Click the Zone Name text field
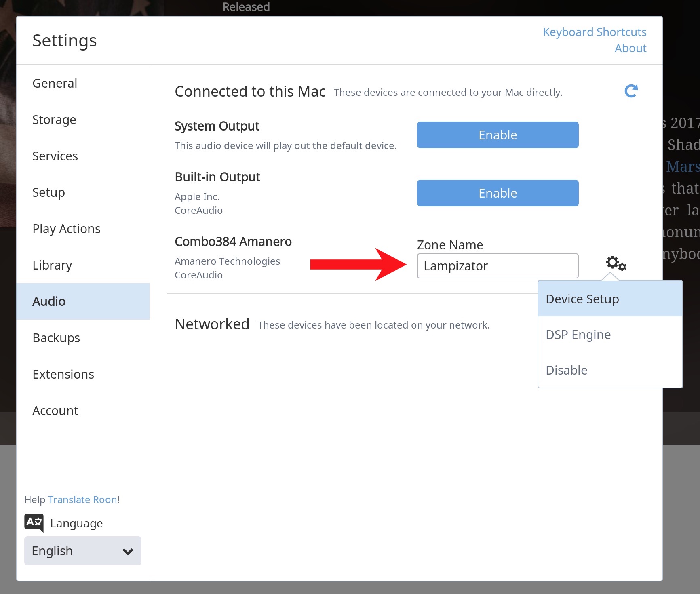700x594 pixels. (x=498, y=266)
